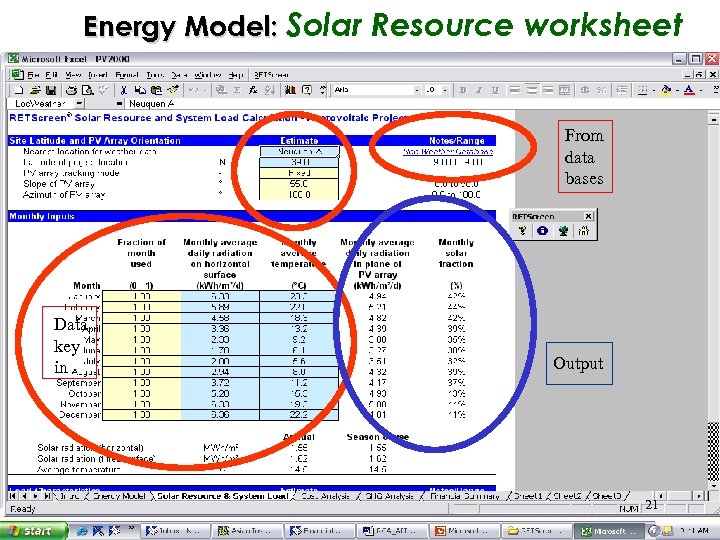Screen dimensions: 720x540
Task: Toggle Italic formatting button
Action: click(479, 90)
